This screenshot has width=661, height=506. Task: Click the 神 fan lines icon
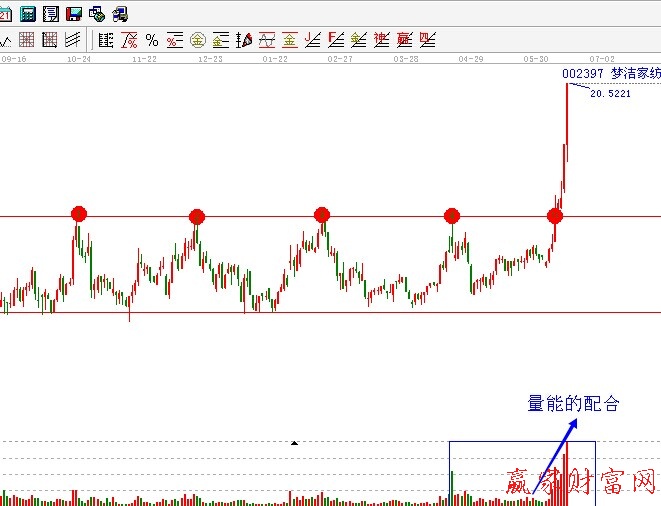[x=381, y=40]
